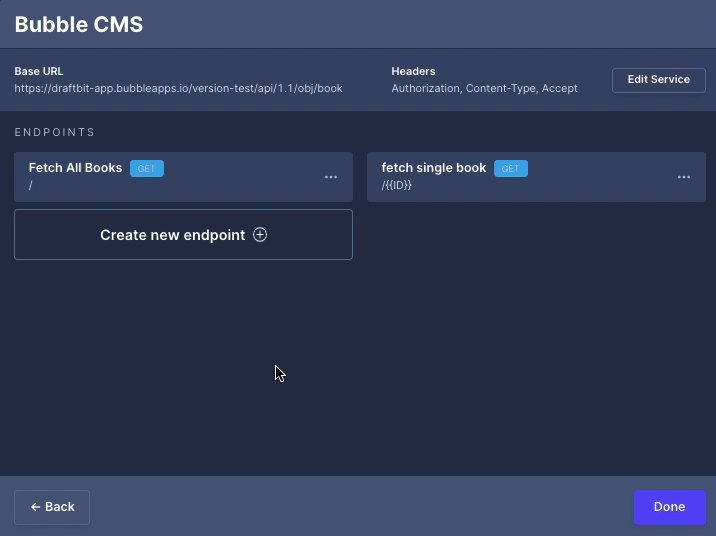
Task: Click the Base URL label
Action: coord(39,71)
